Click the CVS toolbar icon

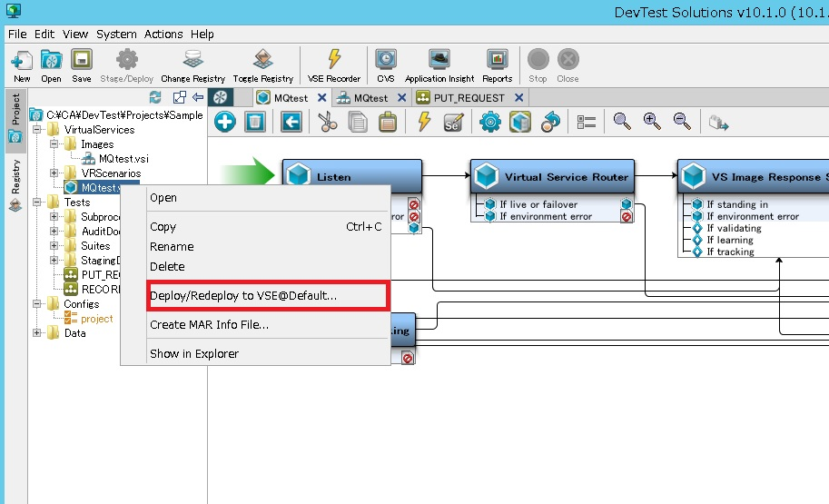pyautogui.click(x=386, y=65)
